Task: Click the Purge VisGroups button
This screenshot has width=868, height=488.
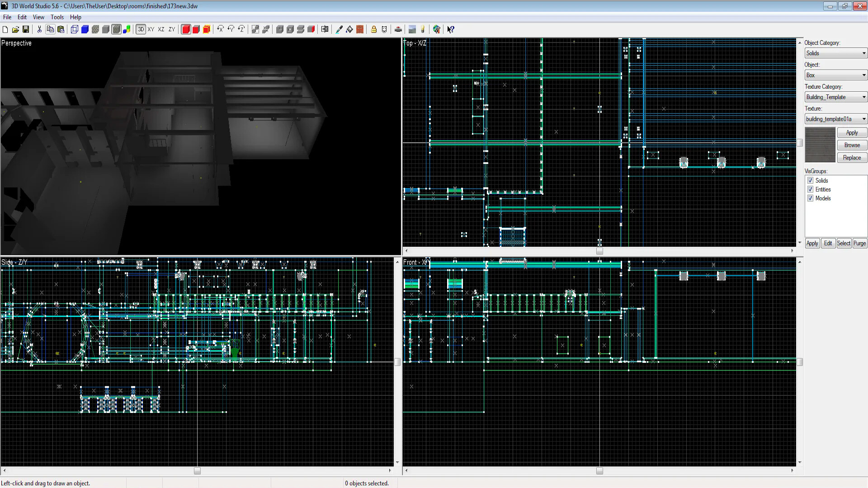Action: [859, 243]
